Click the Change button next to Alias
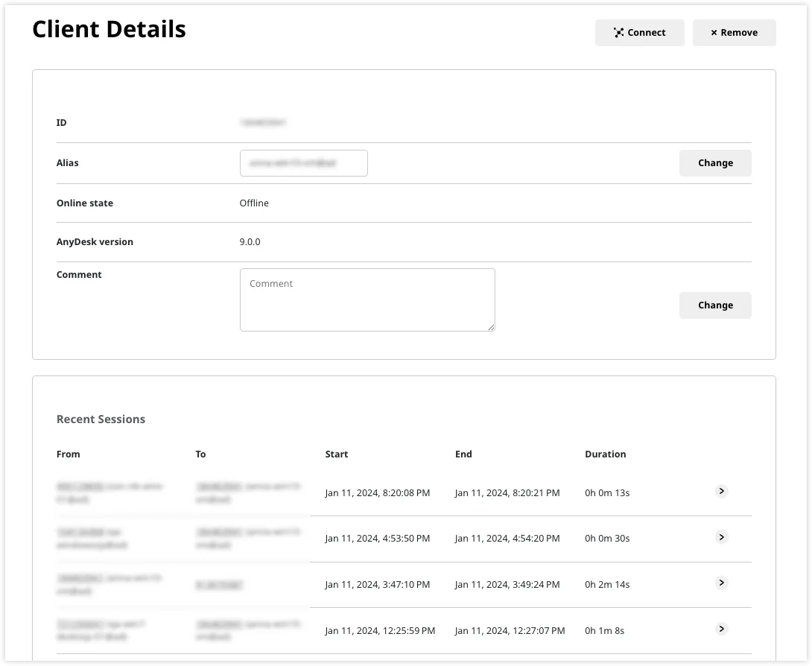 point(715,163)
